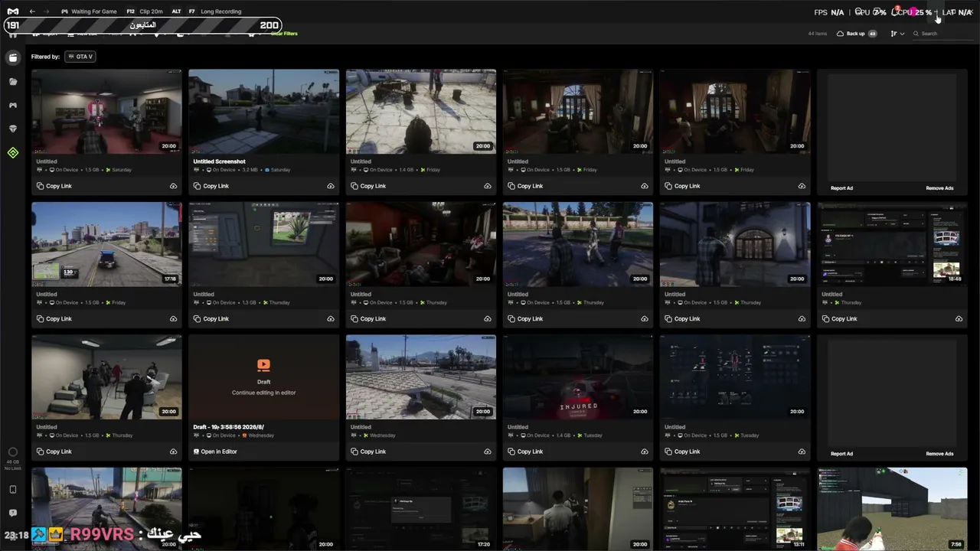Screen dimensions: 980x551
Task: Click the F7 Long Recording hotkey item
Action: 214,11
